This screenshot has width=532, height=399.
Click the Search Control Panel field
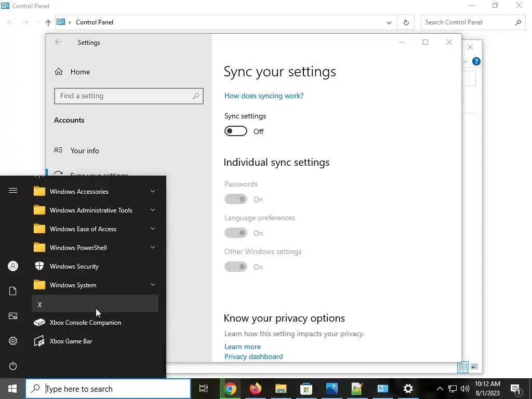[473, 22]
